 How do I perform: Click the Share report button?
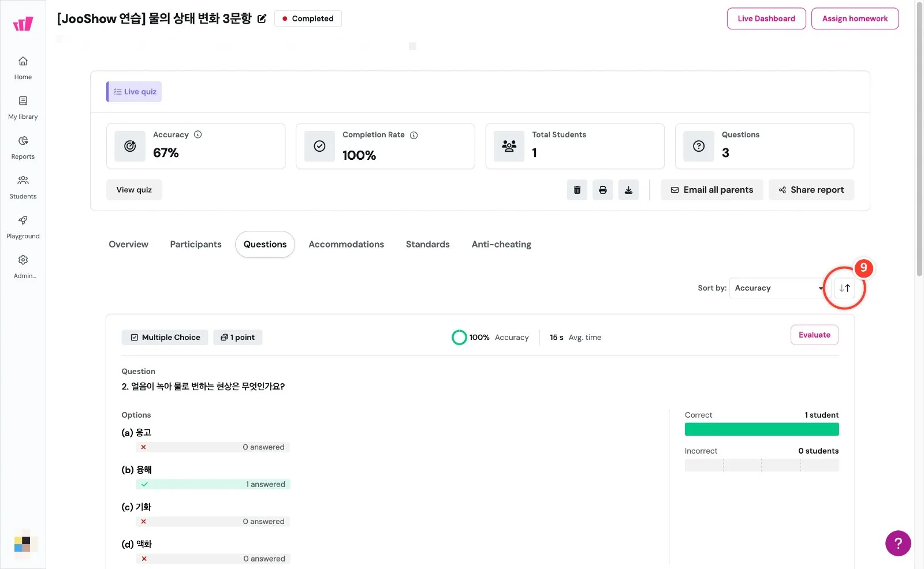[811, 190]
